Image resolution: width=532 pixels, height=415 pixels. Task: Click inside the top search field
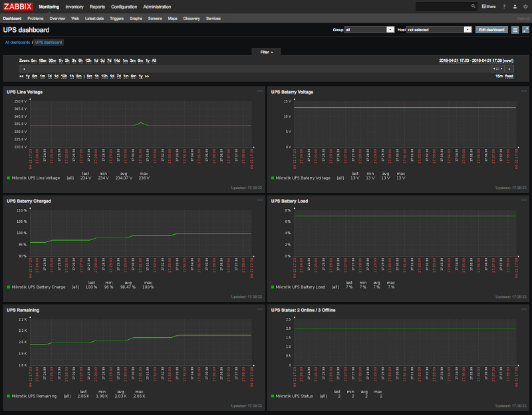point(443,7)
